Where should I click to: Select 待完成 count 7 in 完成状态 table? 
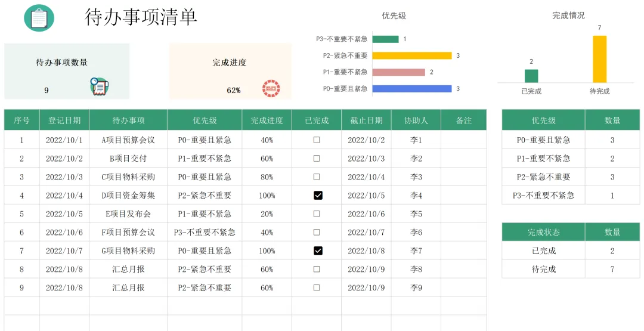pos(612,270)
